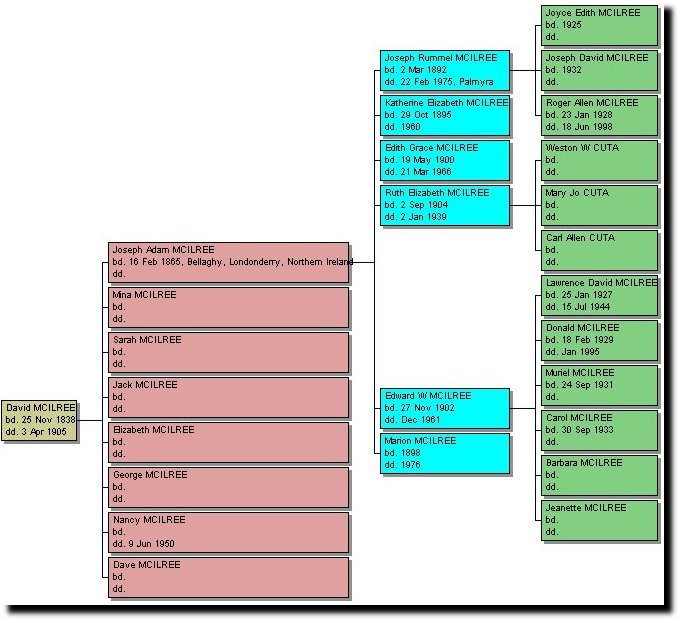
Task: Click the Dave MCILREE box
Action: click(x=228, y=577)
